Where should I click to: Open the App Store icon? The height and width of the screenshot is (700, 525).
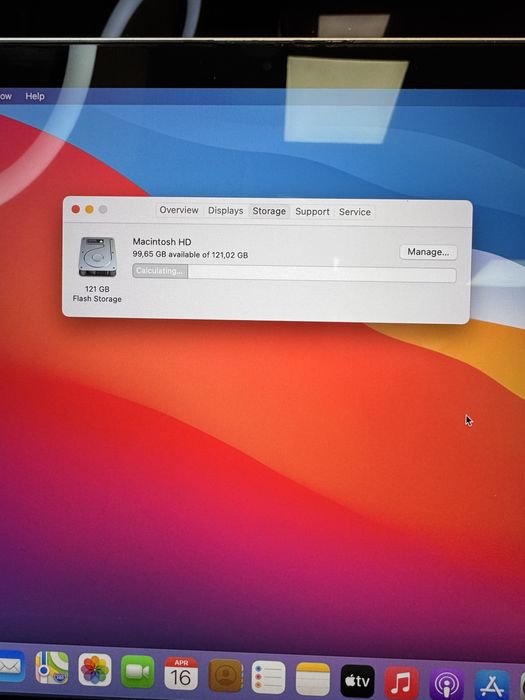(492, 686)
